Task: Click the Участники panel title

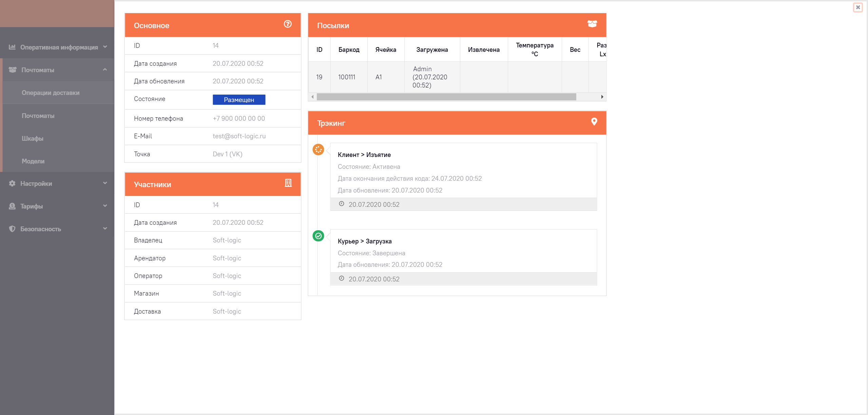Action: pyautogui.click(x=152, y=184)
